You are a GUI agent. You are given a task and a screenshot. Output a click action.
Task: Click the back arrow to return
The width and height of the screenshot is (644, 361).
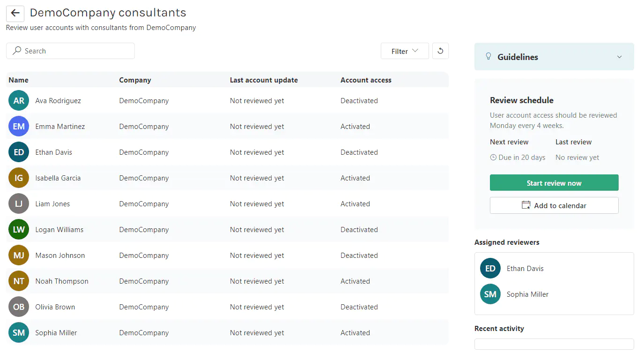tap(14, 13)
